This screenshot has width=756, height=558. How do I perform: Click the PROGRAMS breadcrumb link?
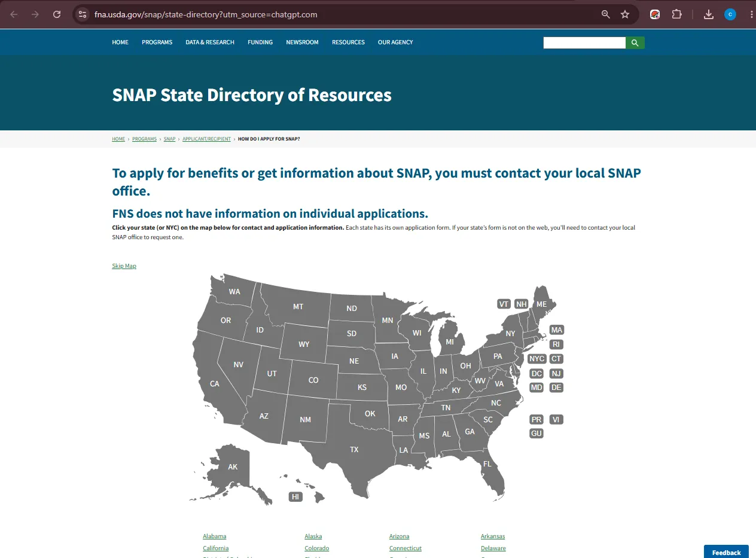coord(144,139)
